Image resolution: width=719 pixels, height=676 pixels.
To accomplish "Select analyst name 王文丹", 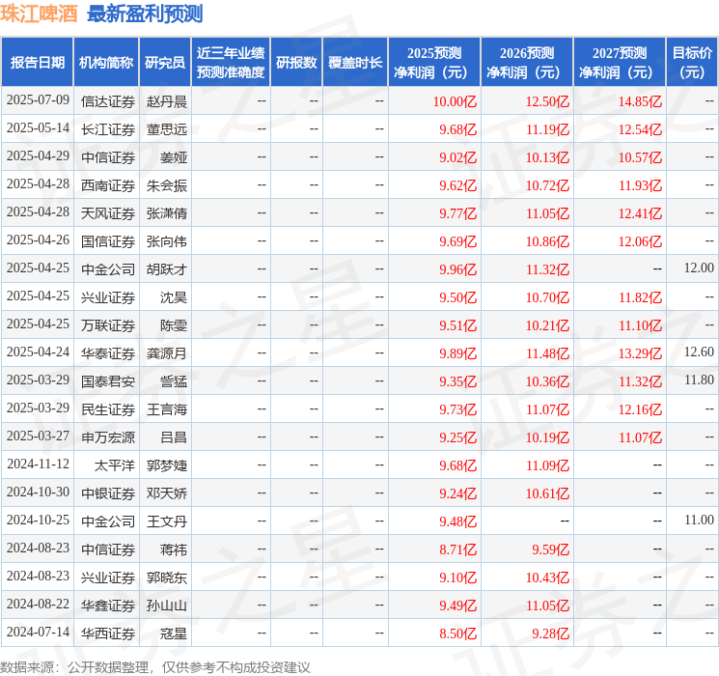I will point(166,521).
